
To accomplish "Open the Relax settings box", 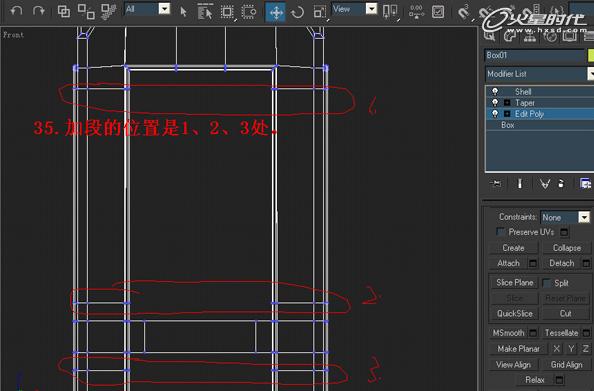I will 559,380.
